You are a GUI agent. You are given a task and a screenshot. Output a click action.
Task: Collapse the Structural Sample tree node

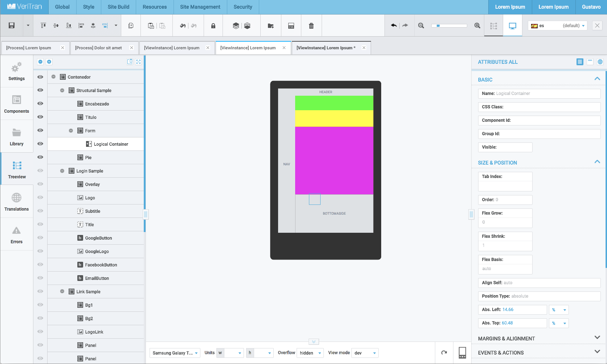point(62,90)
